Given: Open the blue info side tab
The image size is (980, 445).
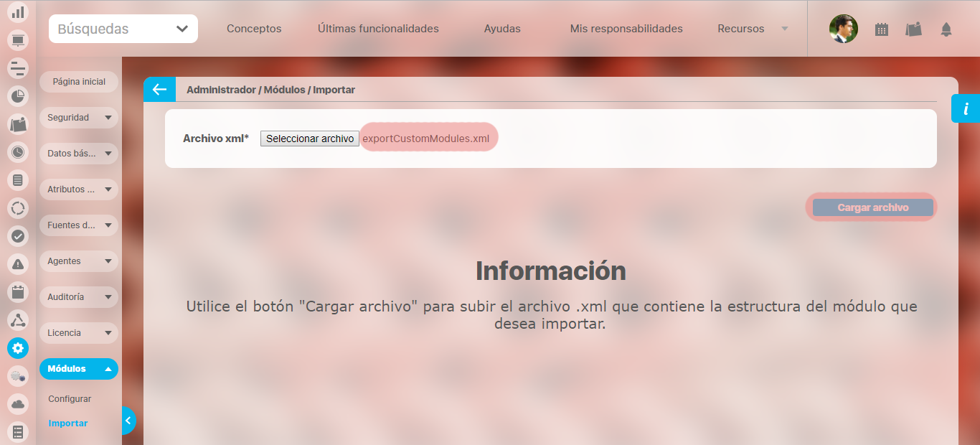Looking at the screenshot, I should click(x=966, y=108).
